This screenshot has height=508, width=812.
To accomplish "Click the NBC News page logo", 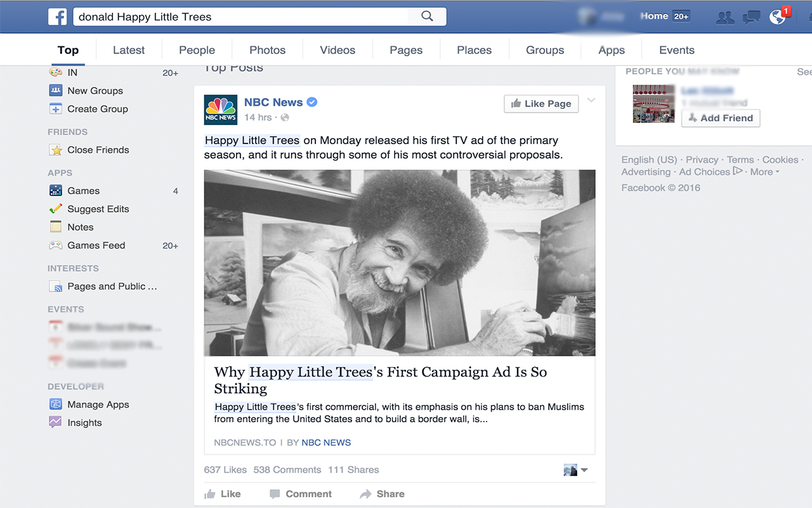I will point(221,110).
